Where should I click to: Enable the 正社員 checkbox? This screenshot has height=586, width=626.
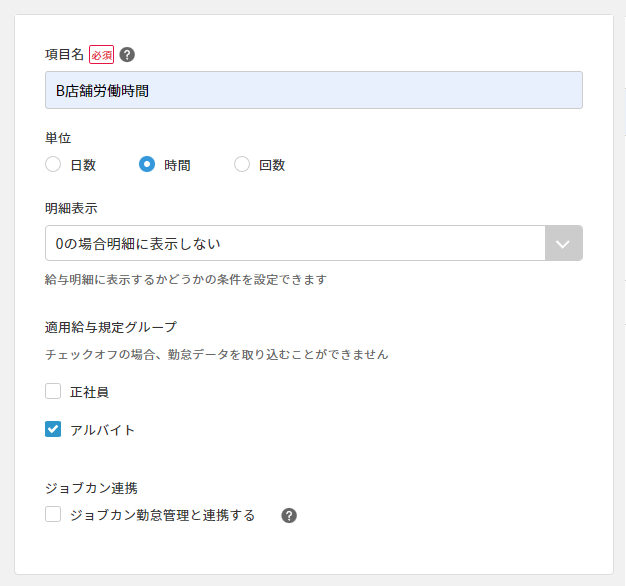[x=53, y=392]
